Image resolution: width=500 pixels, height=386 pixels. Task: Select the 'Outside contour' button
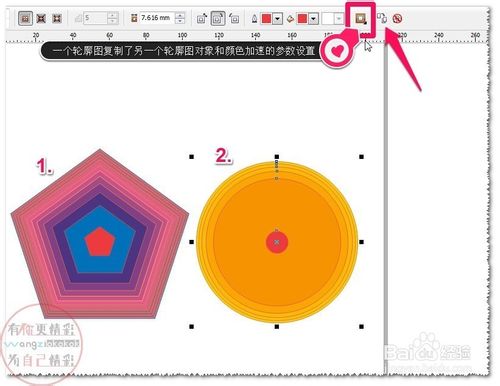coord(57,18)
